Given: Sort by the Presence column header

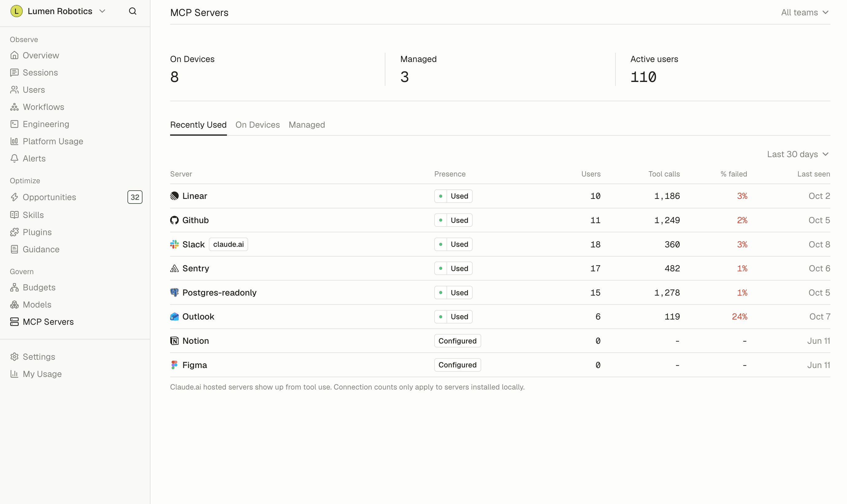Looking at the screenshot, I should point(450,174).
